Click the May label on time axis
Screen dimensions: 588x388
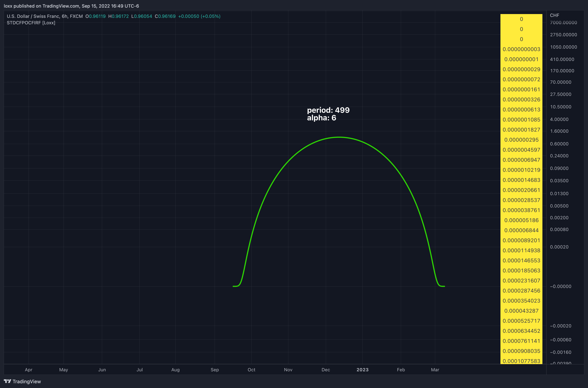coord(64,370)
